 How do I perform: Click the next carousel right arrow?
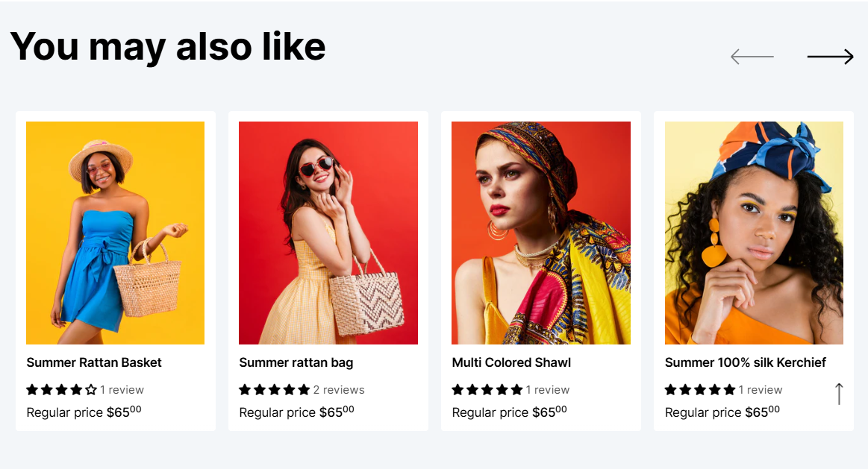[831, 57]
